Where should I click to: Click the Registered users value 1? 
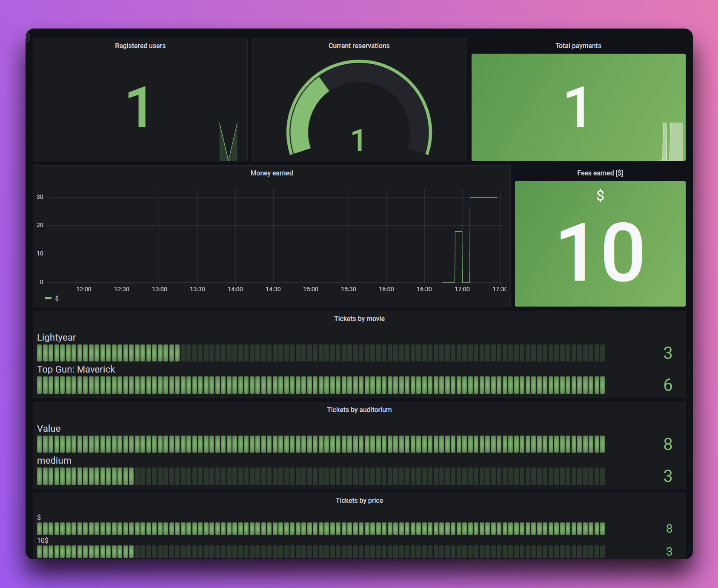[x=138, y=106]
